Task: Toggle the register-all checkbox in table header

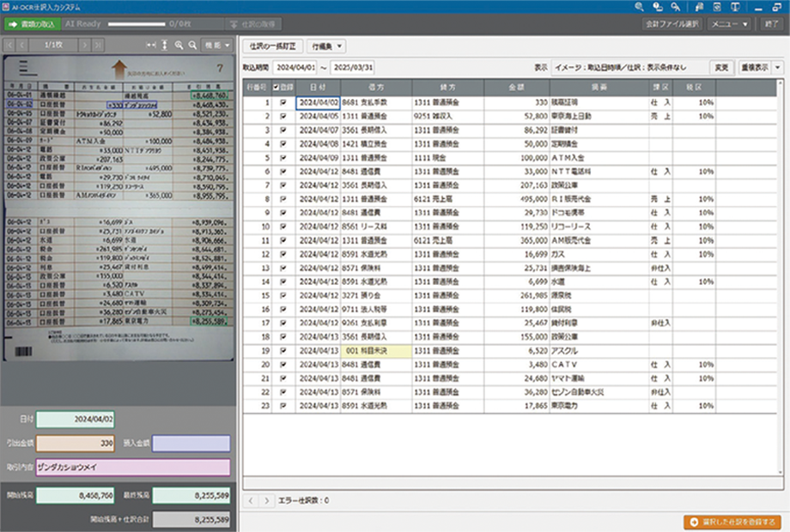Action: tap(276, 88)
